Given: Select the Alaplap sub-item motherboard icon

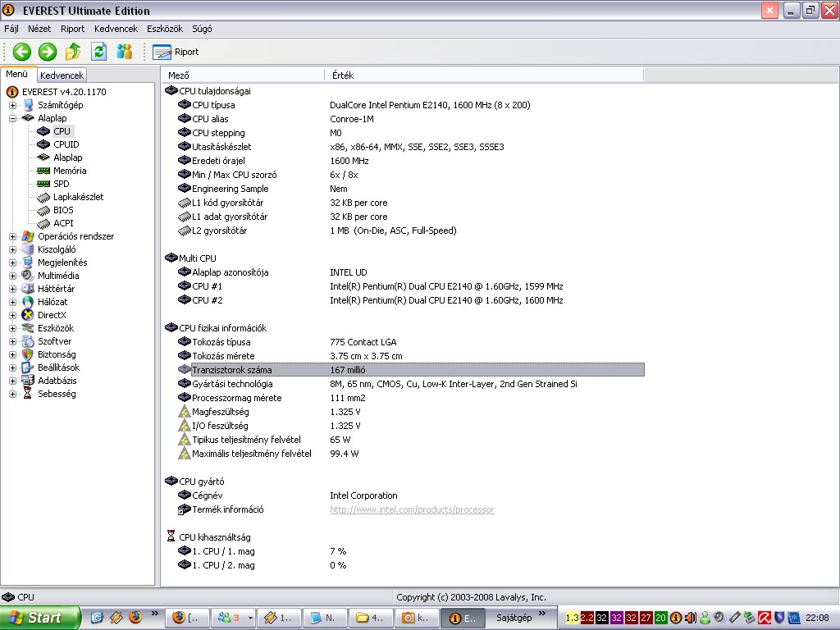Looking at the screenshot, I should tap(43, 157).
